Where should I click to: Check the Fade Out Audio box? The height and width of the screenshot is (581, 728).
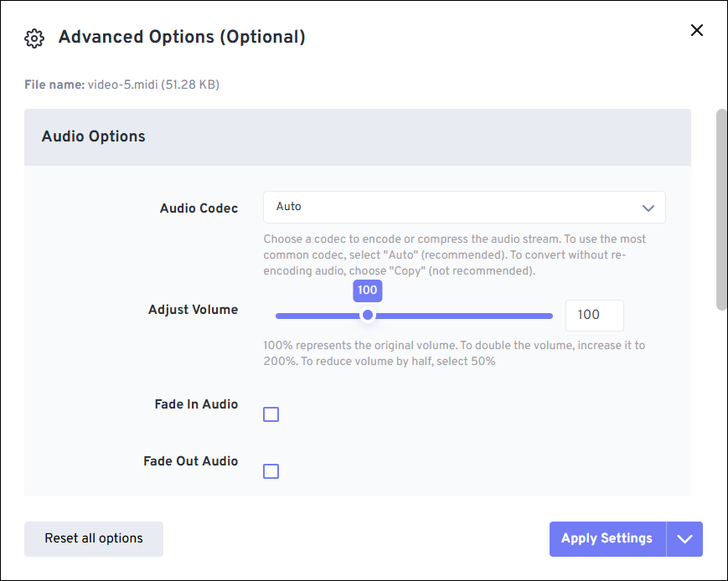271,470
